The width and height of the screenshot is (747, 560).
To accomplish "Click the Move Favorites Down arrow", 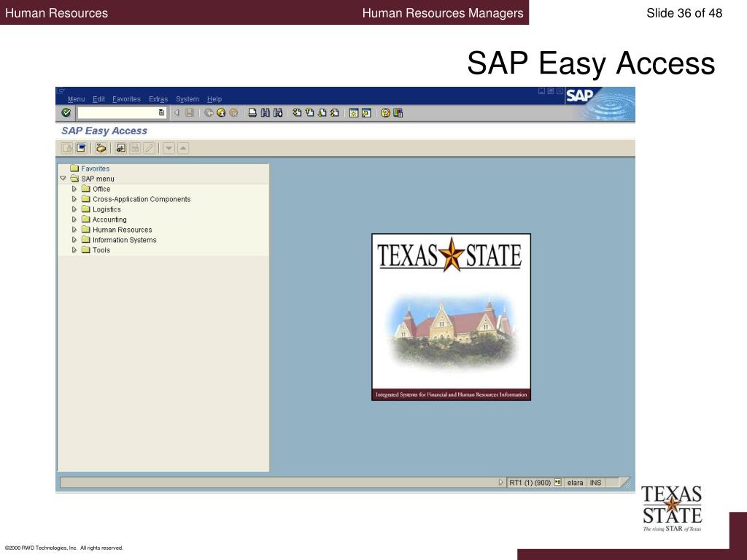I will click(169, 148).
